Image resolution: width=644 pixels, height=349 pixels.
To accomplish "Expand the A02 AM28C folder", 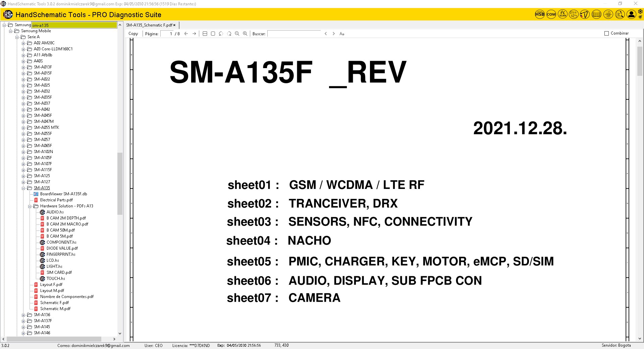I will pyautogui.click(x=23, y=43).
